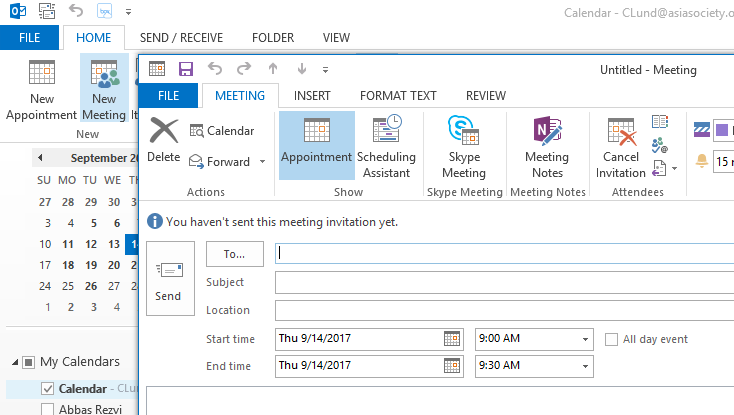Uncheck the Calendar checkbox in My Calendars
This screenshot has height=415, width=734.
[47, 388]
